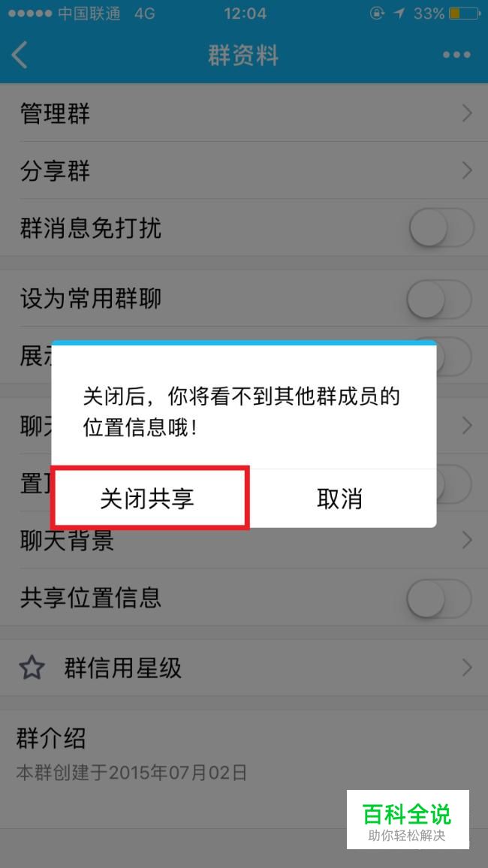Open the 聊天背景 menu row
The image size is (488, 868).
(244, 540)
